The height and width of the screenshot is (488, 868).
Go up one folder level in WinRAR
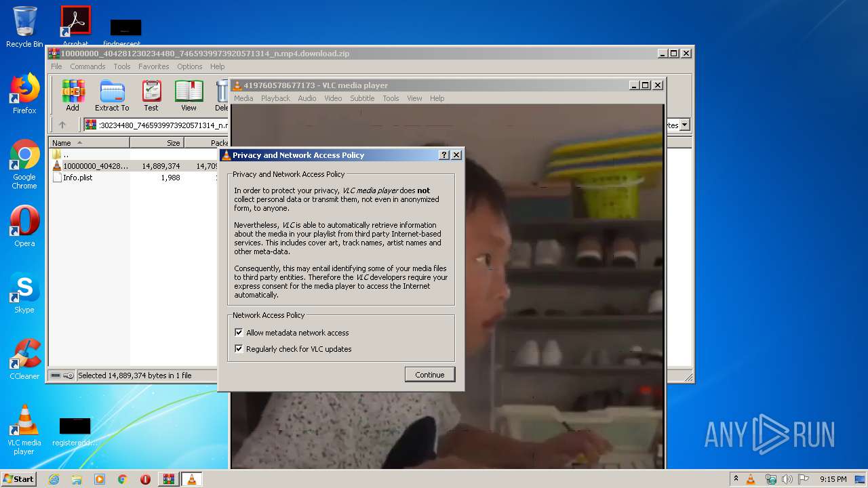62,125
